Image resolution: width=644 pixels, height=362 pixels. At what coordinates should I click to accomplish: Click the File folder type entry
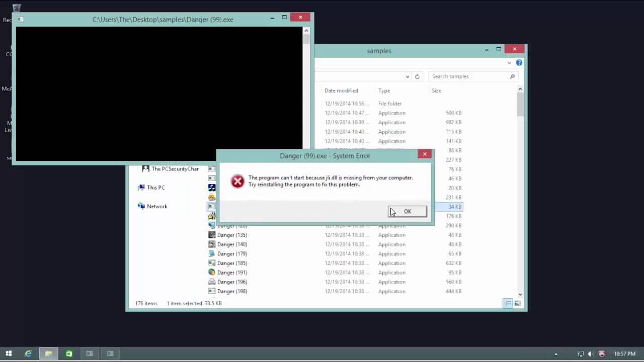click(390, 104)
